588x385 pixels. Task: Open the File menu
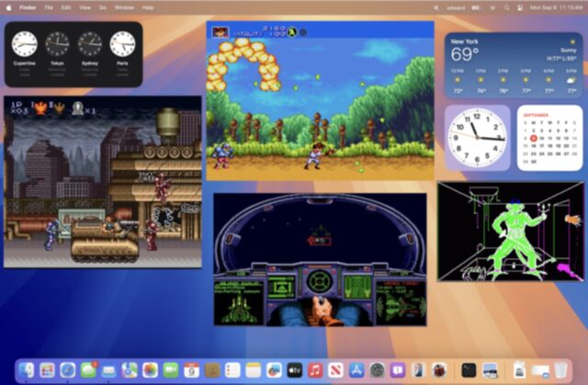click(x=49, y=6)
